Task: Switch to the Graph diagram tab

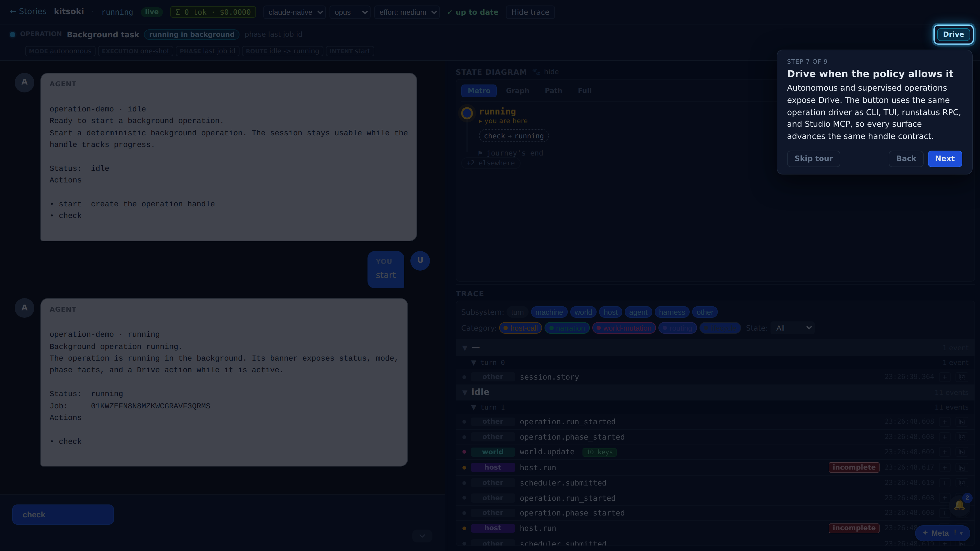Action: pos(517,91)
